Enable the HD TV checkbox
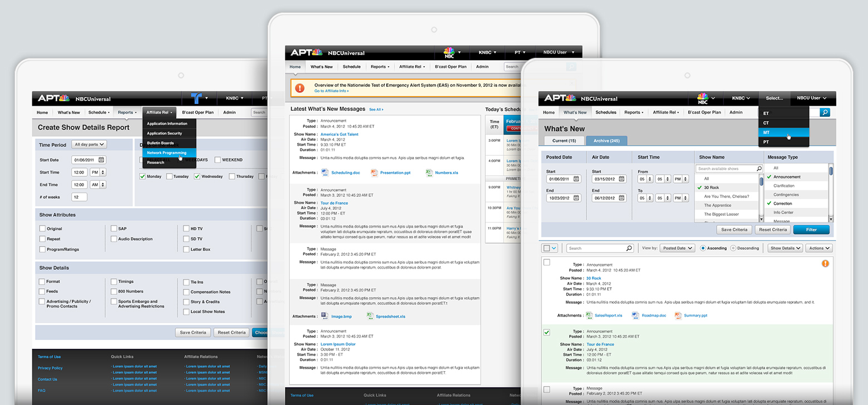 [186, 229]
